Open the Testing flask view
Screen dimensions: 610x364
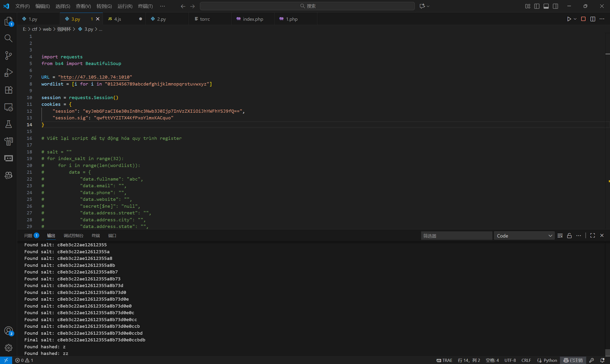8,124
